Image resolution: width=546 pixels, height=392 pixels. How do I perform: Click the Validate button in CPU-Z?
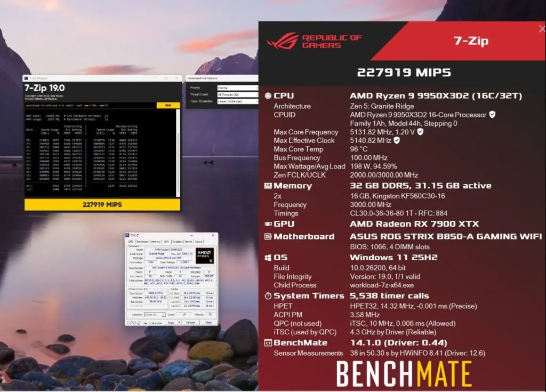tap(191, 323)
